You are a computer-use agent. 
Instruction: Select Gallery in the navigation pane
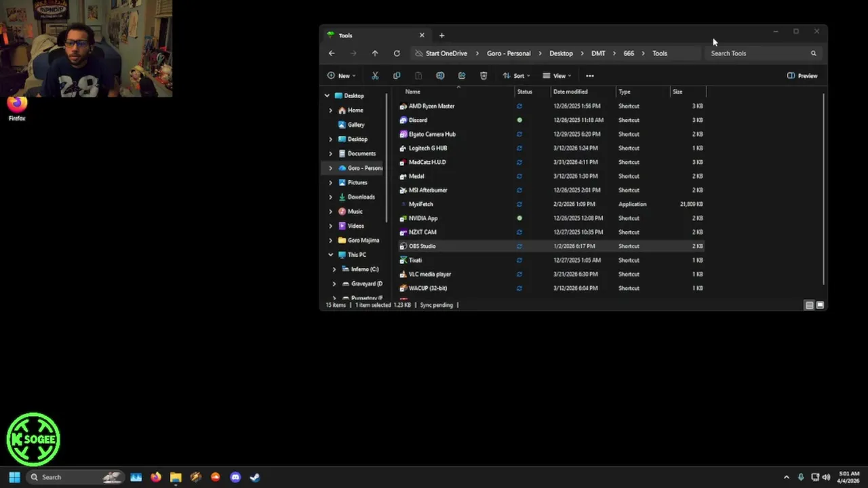coord(356,125)
